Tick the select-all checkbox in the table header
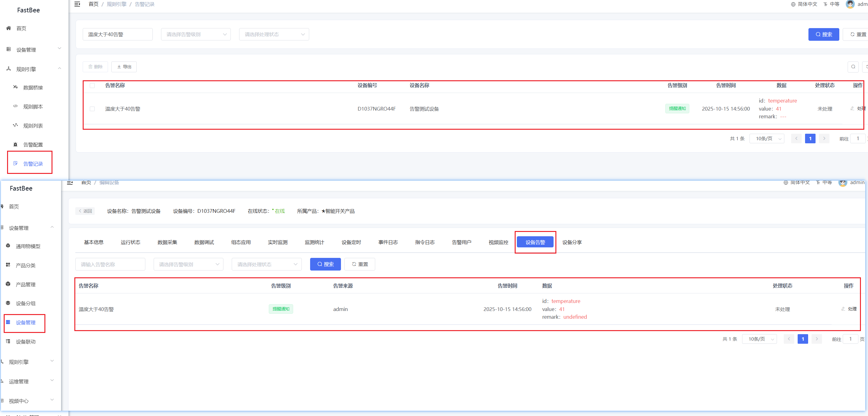Viewport: 868px width, 416px height. pos(92,86)
